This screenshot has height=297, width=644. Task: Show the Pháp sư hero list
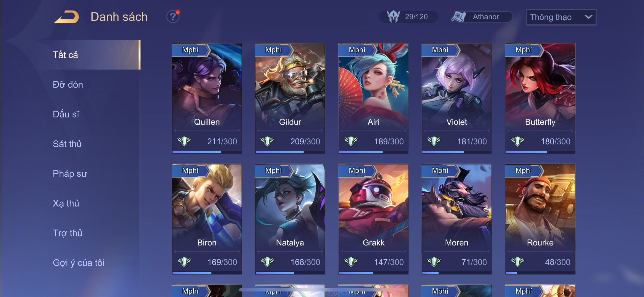[x=70, y=174]
